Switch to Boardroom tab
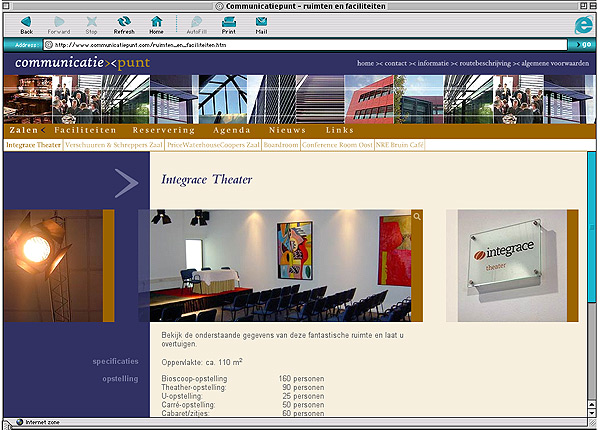 [x=280, y=145]
